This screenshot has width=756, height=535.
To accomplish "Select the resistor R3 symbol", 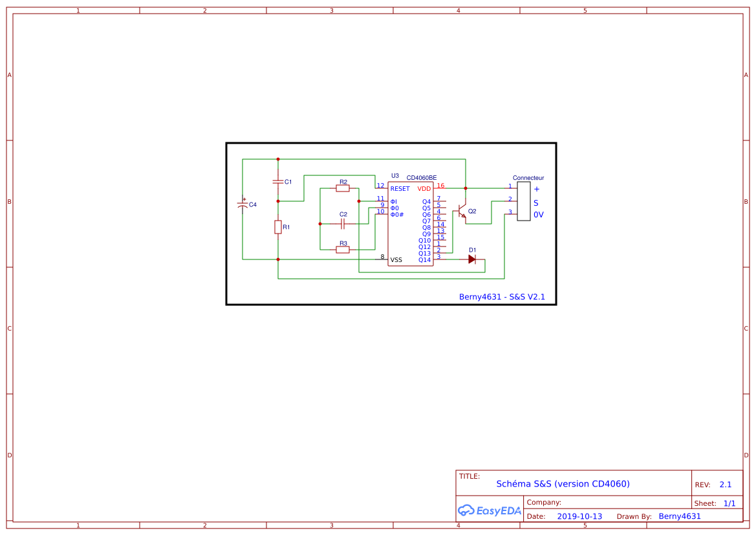I will (x=341, y=248).
